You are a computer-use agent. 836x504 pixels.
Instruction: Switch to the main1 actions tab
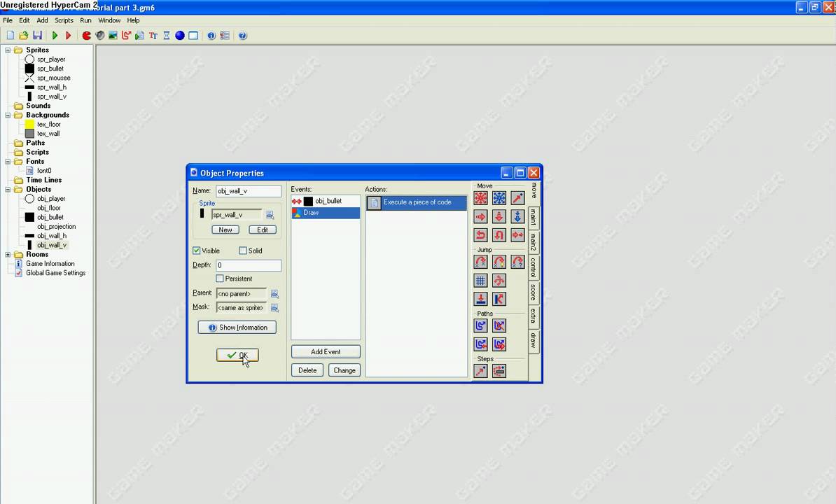point(534,217)
